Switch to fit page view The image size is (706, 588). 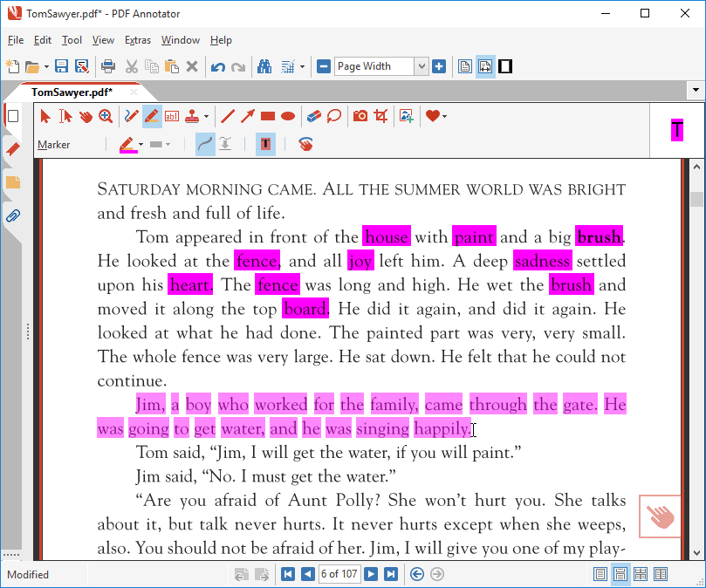(x=465, y=66)
